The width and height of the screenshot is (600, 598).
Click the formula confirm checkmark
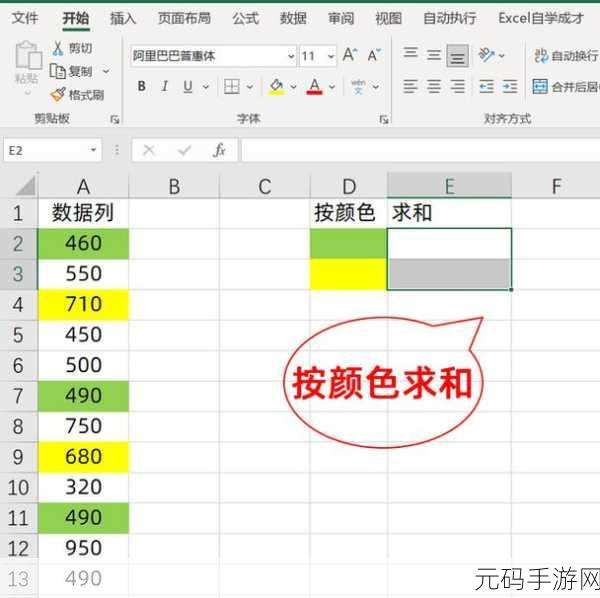(x=184, y=150)
